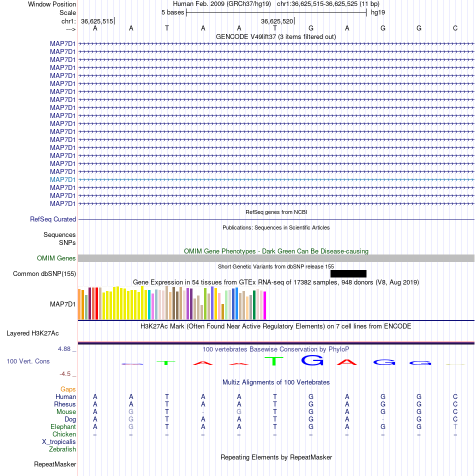Click the MAP7D1 label beside GTEx bar chart

pyautogui.click(x=62, y=304)
